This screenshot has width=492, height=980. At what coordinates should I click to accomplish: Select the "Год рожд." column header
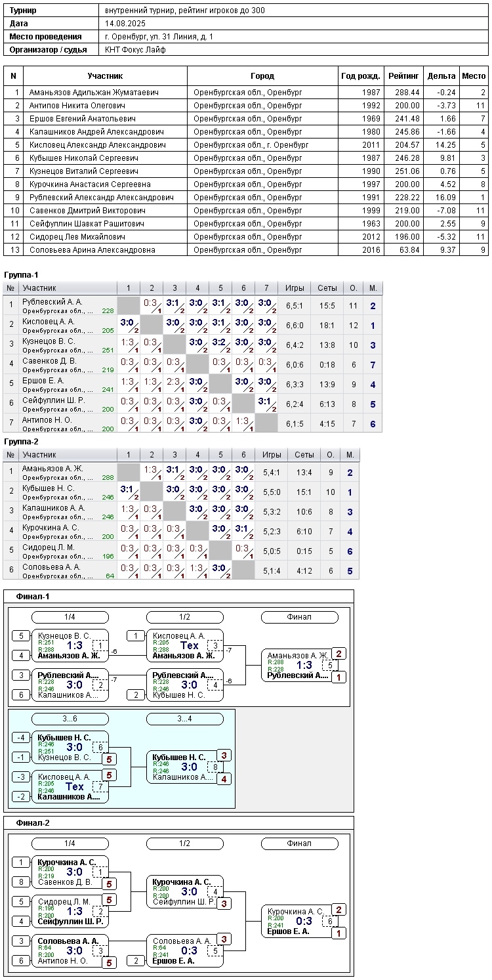pos(360,76)
